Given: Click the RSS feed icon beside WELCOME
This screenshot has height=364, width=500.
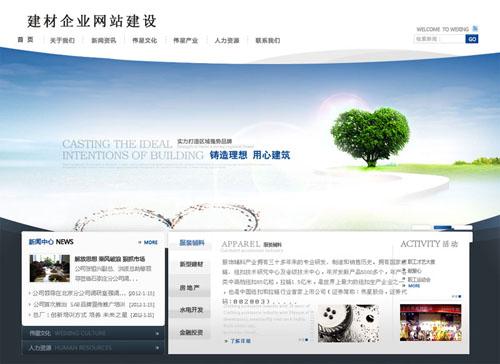Looking at the screenshot, I should [x=475, y=29].
